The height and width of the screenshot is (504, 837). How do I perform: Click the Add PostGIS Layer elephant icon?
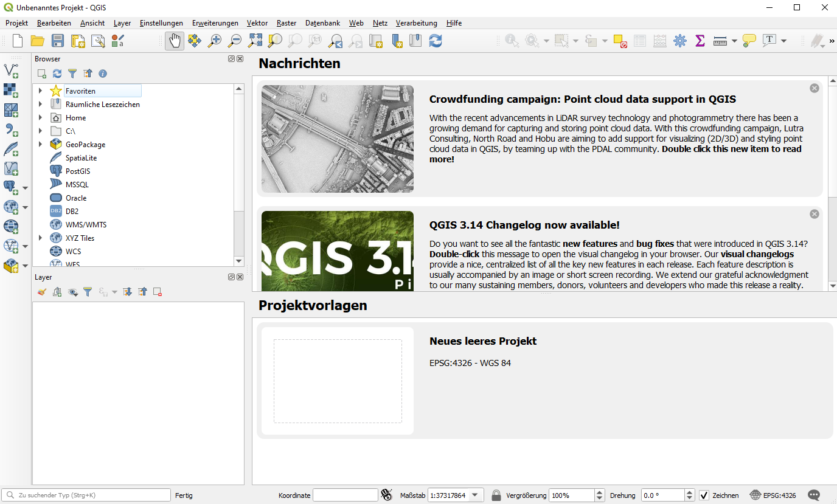click(x=10, y=187)
